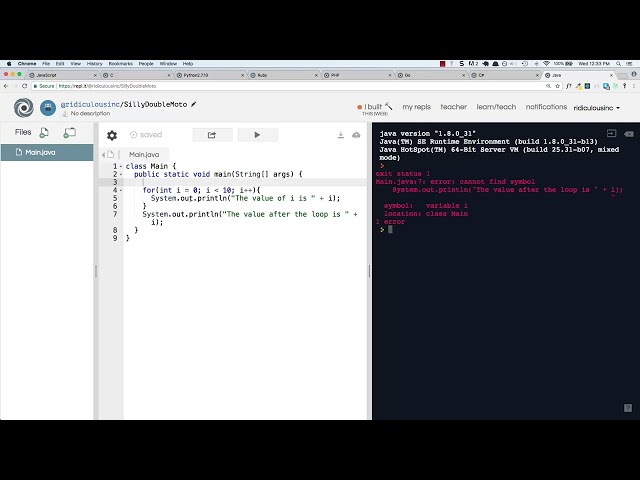640x480 pixels.
Task: Click 'cannot find symbol' error line in console
Action: click(455, 182)
